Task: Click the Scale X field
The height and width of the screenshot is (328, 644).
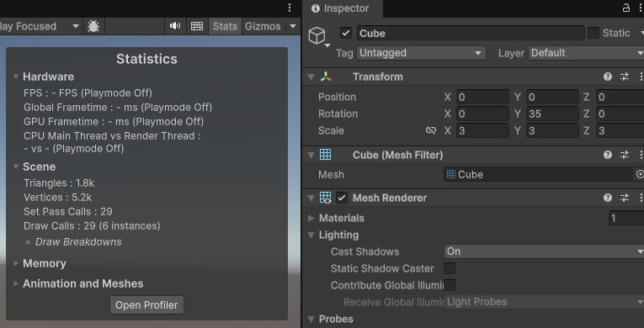Action: 482,130
